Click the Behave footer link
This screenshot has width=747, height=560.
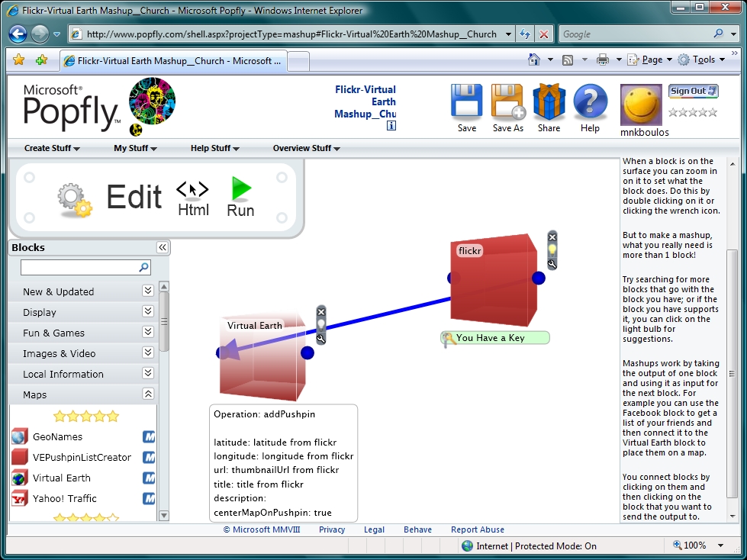click(x=417, y=529)
